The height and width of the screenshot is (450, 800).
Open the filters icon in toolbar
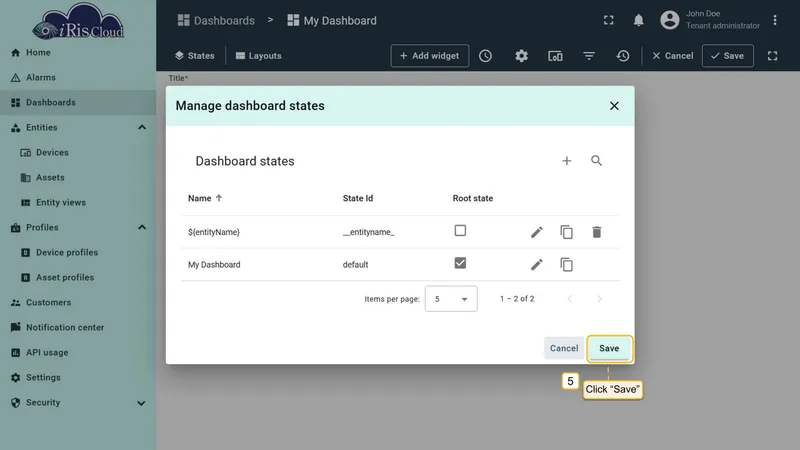pos(589,56)
